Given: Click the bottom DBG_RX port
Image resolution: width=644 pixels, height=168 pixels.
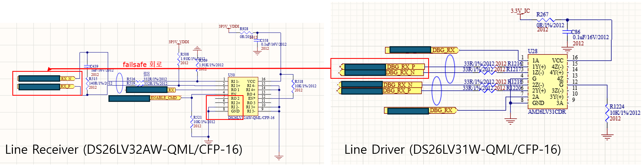Looking at the screenshot, I should 420,110.
